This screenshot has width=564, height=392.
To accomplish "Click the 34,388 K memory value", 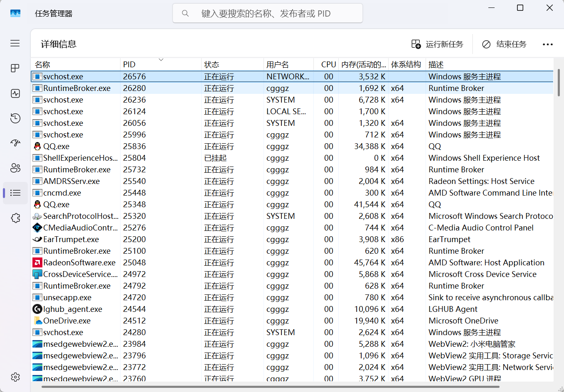I will point(370,146).
